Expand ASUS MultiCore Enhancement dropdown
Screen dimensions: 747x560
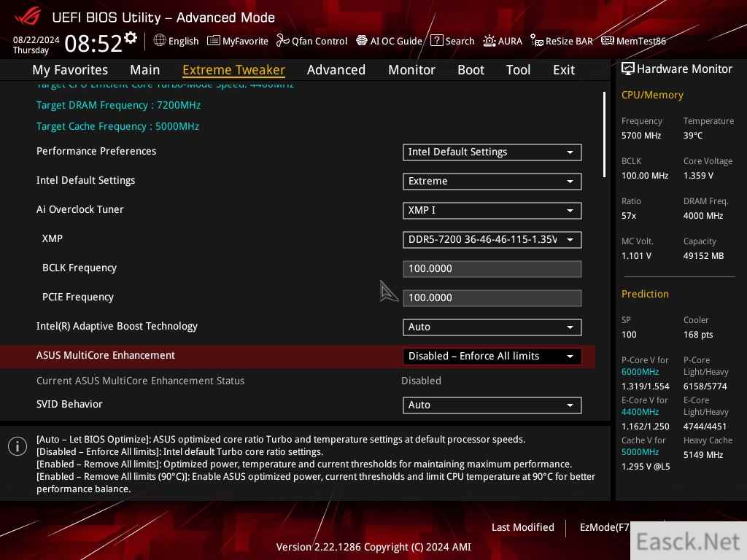click(x=492, y=356)
